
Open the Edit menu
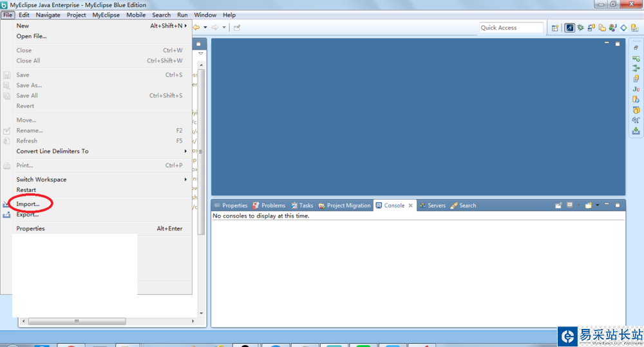tap(24, 15)
